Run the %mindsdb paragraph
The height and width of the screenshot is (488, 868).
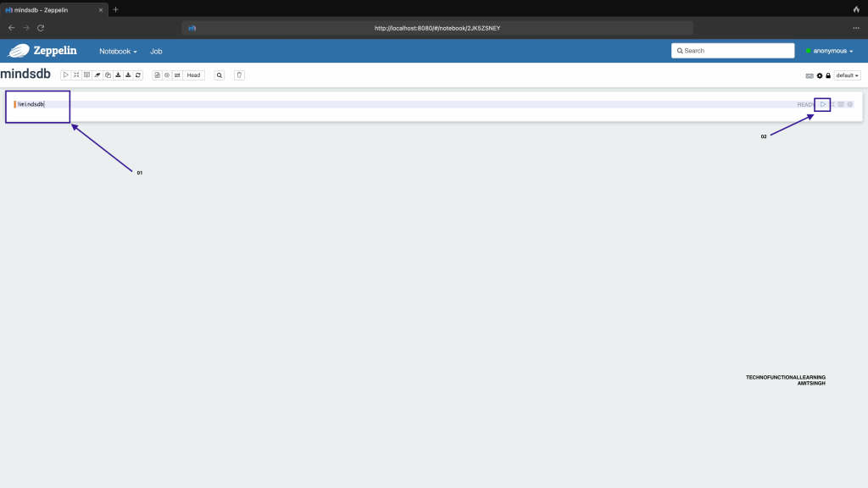point(822,104)
